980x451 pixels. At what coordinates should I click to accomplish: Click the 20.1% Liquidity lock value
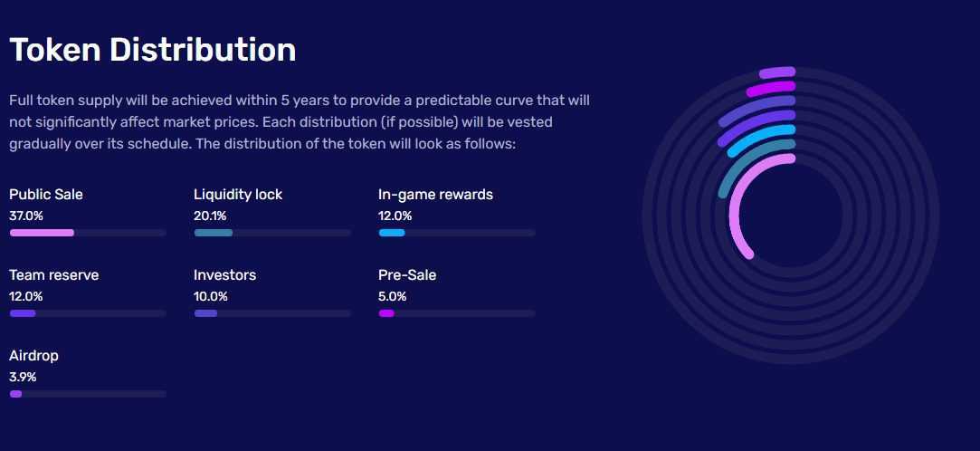pyautogui.click(x=210, y=216)
